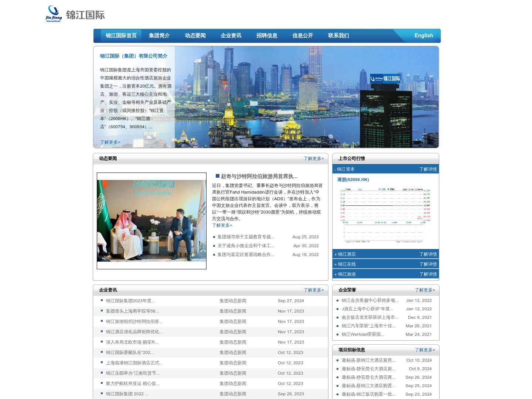Viewport: 532px width, 399px height.
Task: Expand the 锦江酒店 stock section
Action: tap(345, 254)
